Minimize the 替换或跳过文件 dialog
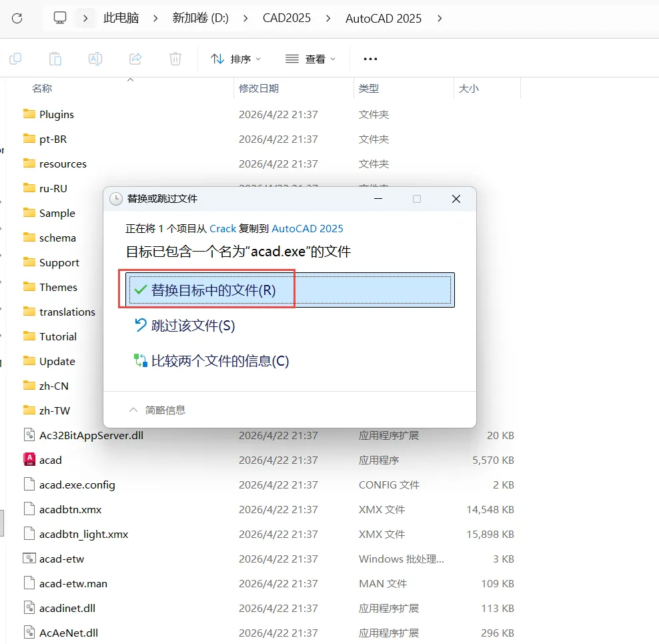659x644 pixels. coord(378,199)
